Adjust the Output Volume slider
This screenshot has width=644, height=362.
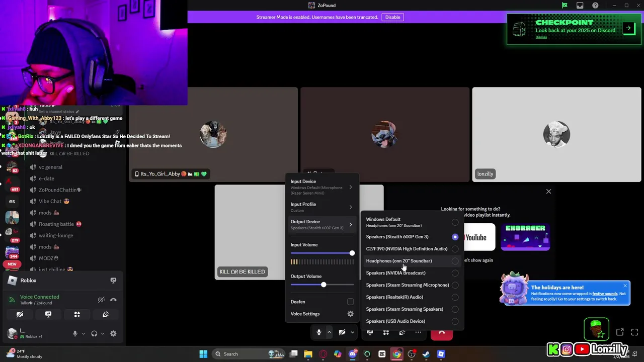[x=322, y=285]
